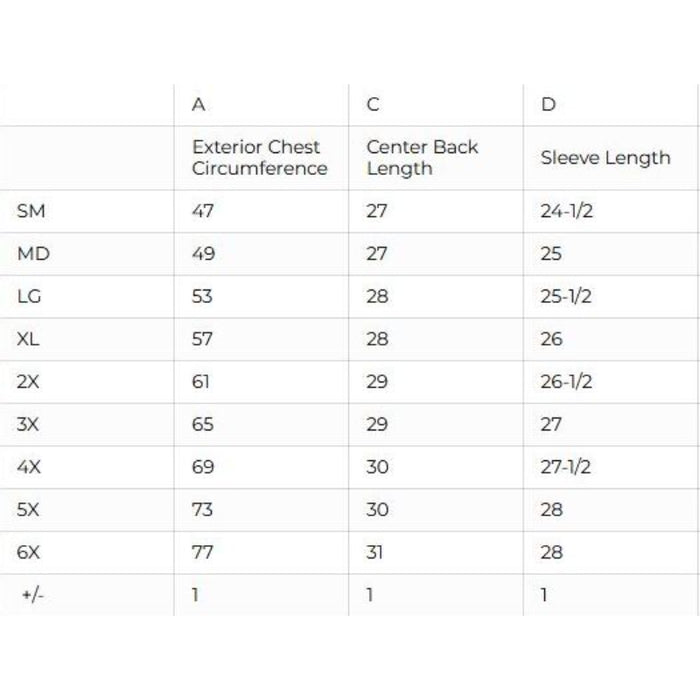Select the 4X size row label
This screenshot has height=700, width=700.
[x=29, y=467]
